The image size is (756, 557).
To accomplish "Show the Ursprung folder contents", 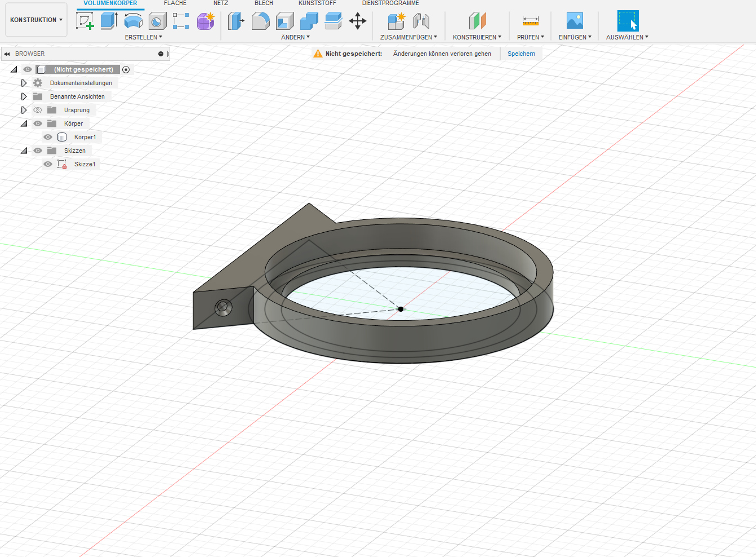I will [24, 109].
